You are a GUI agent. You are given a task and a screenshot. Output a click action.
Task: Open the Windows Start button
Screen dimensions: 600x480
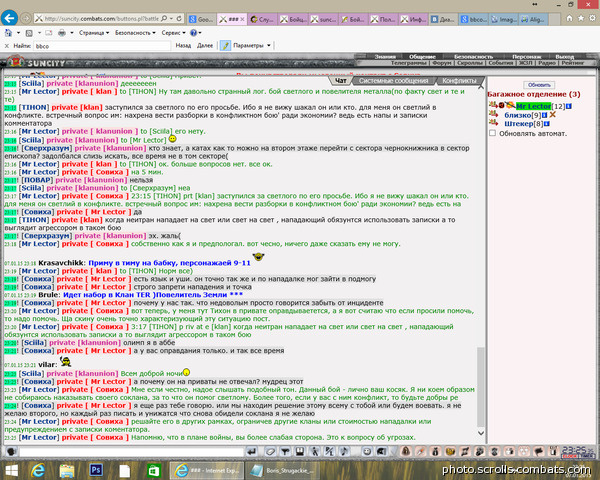tap(11, 470)
